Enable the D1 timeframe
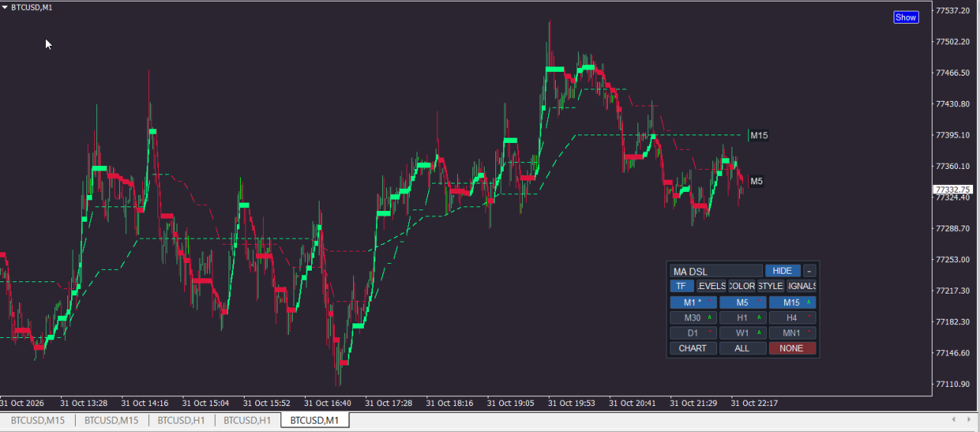Image resolution: width=980 pixels, height=432 pixels. pos(693,333)
